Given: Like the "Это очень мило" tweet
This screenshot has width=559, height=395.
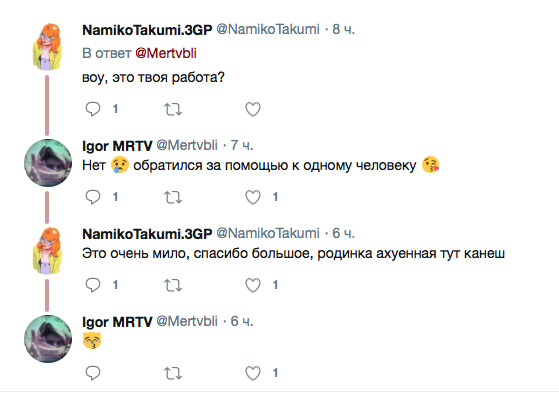Looking at the screenshot, I should (x=253, y=285).
